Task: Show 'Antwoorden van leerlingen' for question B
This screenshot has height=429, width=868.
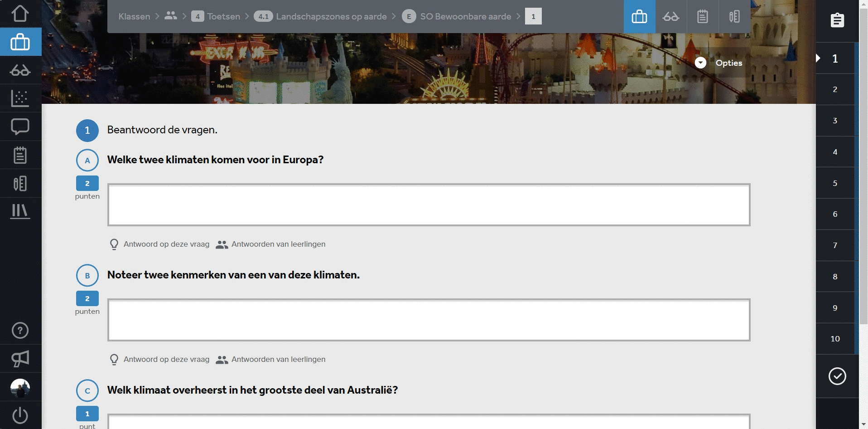Action: point(270,360)
